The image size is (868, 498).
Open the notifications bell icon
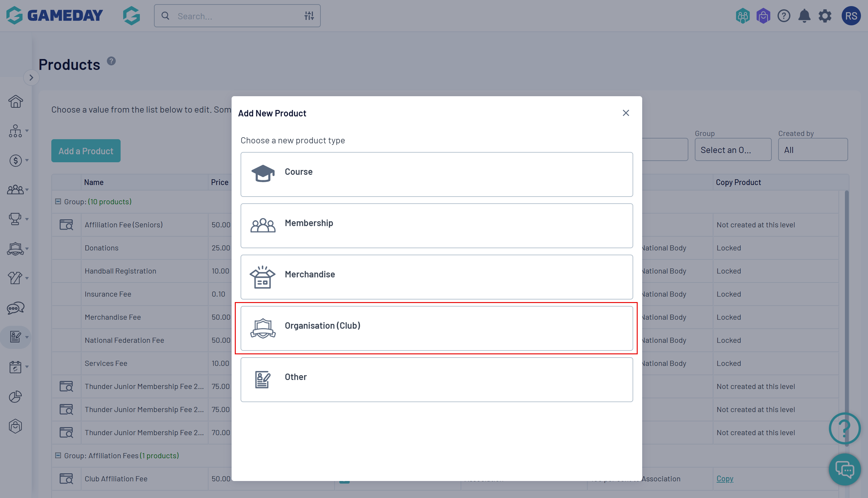pyautogui.click(x=804, y=16)
